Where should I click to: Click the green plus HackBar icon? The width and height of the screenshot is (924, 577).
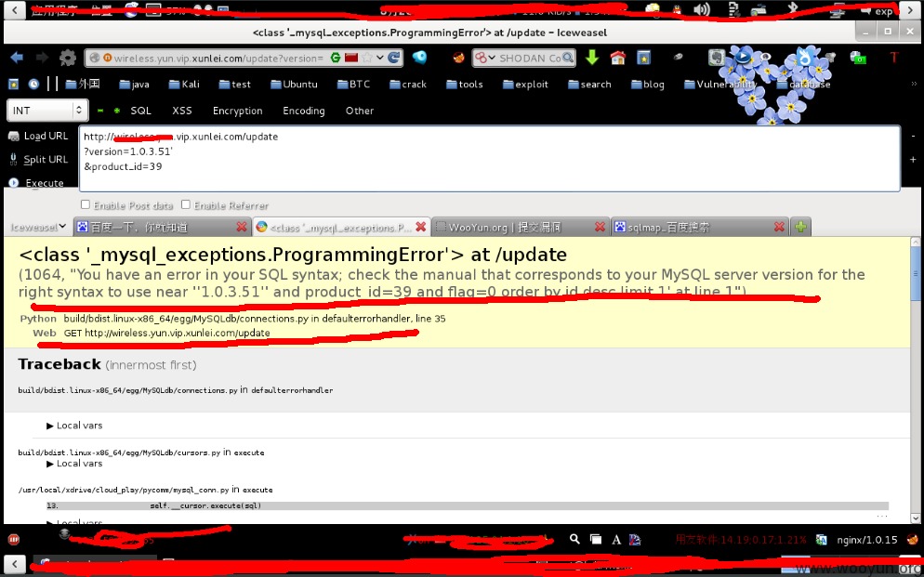point(117,111)
